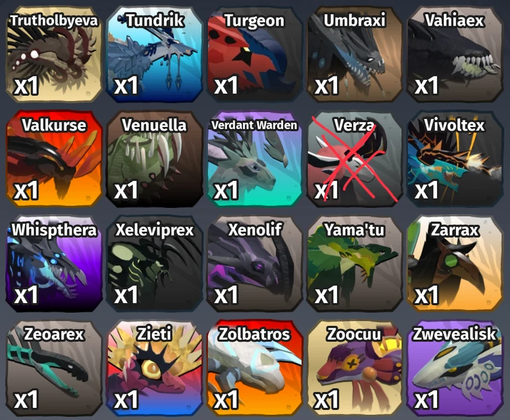
Task: Click the Xenolif creature card
Action: [255, 263]
